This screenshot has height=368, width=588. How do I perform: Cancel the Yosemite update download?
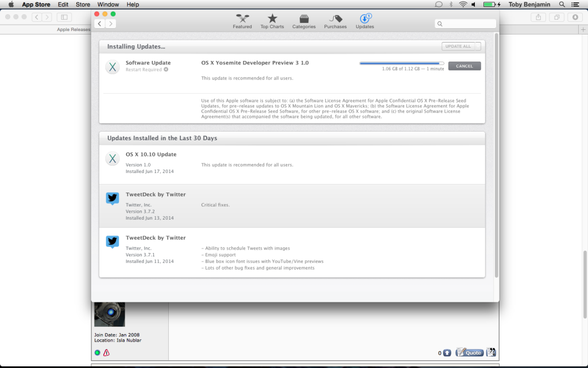tap(464, 66)
